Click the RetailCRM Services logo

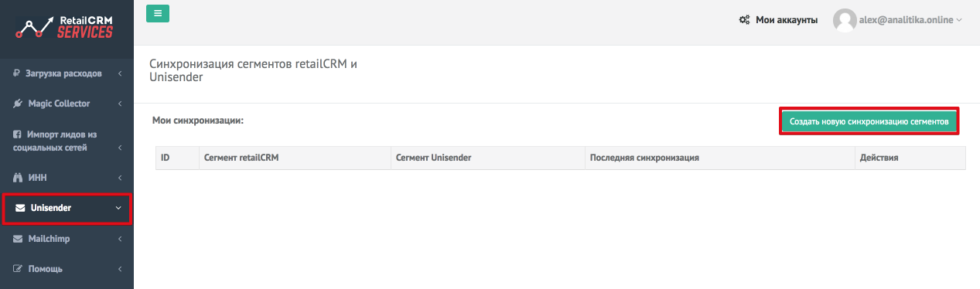click(65, 28)
